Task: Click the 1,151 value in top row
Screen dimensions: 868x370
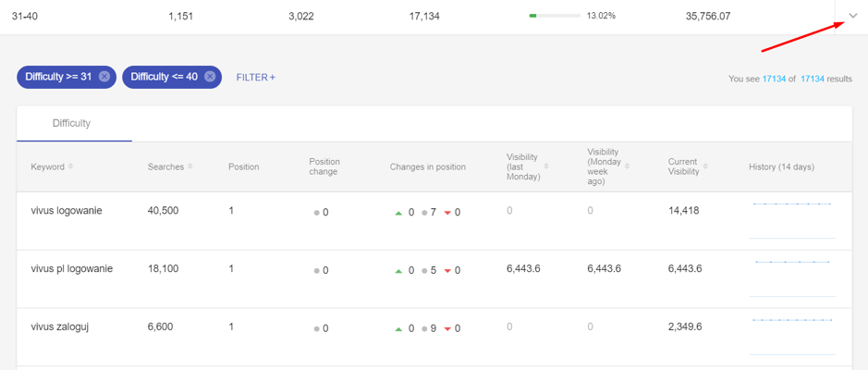Action: [x=180, y=16]
